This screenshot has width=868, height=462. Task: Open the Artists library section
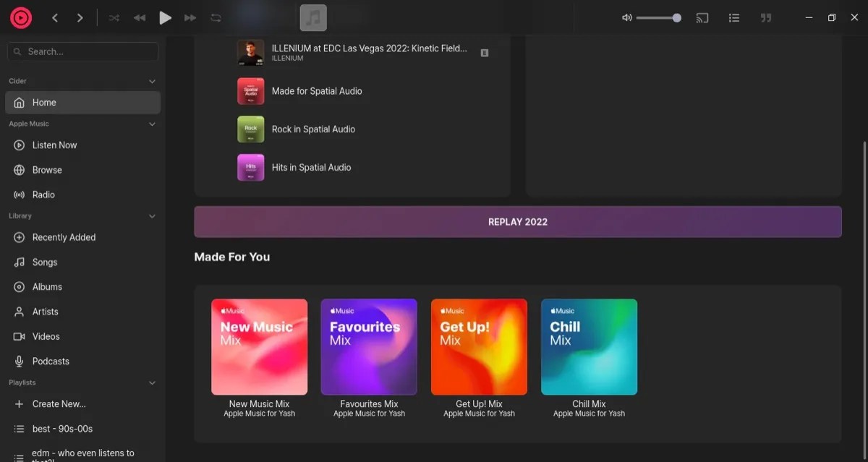[x=46, y=311]
